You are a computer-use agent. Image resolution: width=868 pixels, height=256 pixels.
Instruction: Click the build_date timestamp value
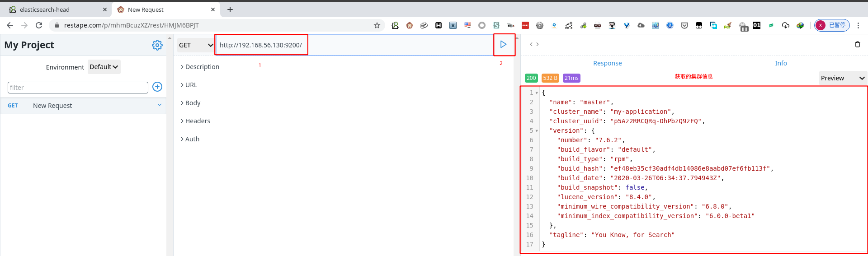tap(665, 178)
